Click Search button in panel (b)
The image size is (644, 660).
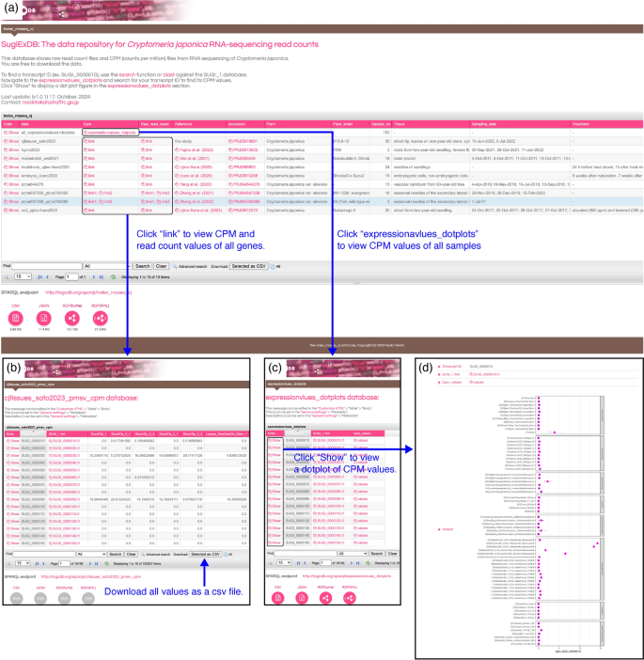click(116, 555)
